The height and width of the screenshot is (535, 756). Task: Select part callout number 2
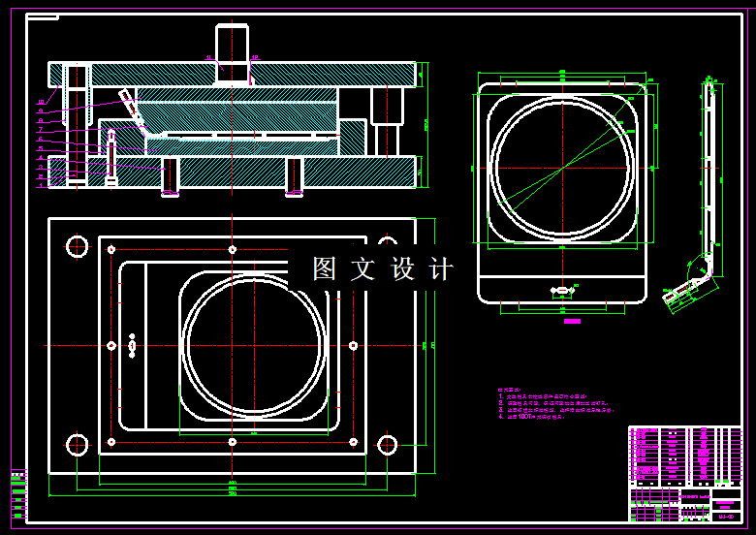(x=41, y=176)
